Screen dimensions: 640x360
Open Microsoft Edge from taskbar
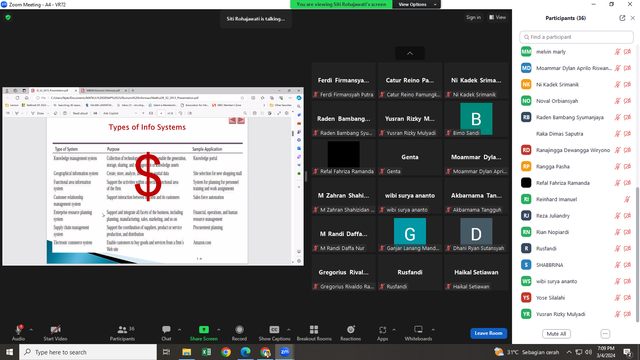tap(245, 352)
